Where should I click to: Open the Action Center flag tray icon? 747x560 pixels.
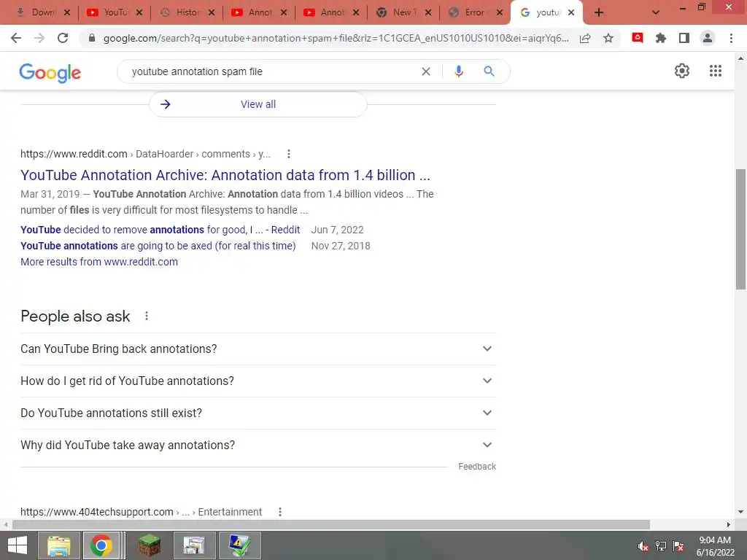pos(678,546)
